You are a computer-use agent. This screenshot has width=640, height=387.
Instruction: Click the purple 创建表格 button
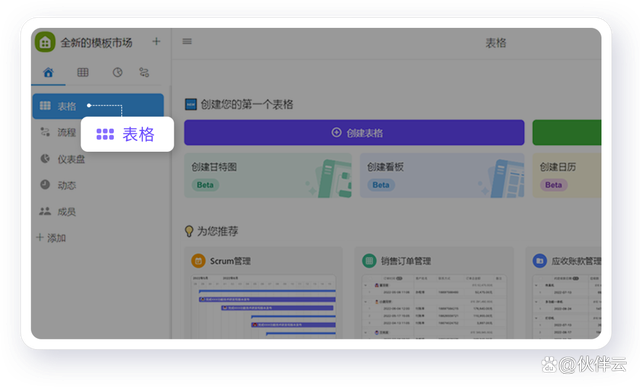click(354, 133)
